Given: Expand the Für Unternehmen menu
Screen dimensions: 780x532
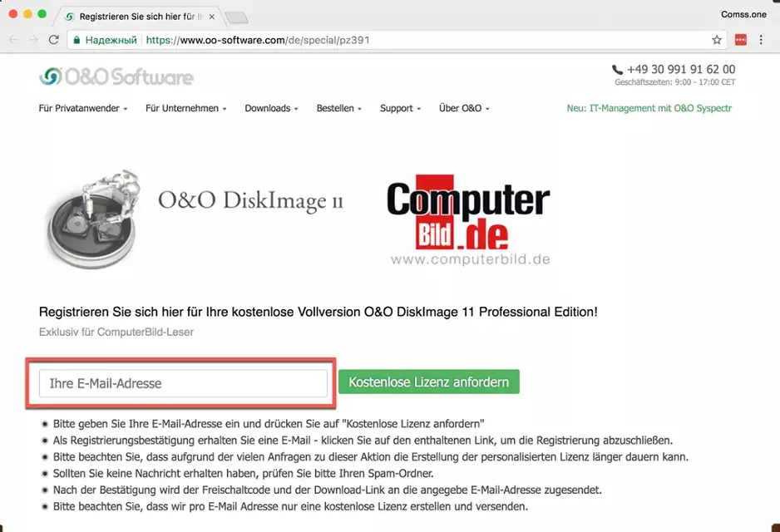Looking at the screenshot, I should click(186, 108).
